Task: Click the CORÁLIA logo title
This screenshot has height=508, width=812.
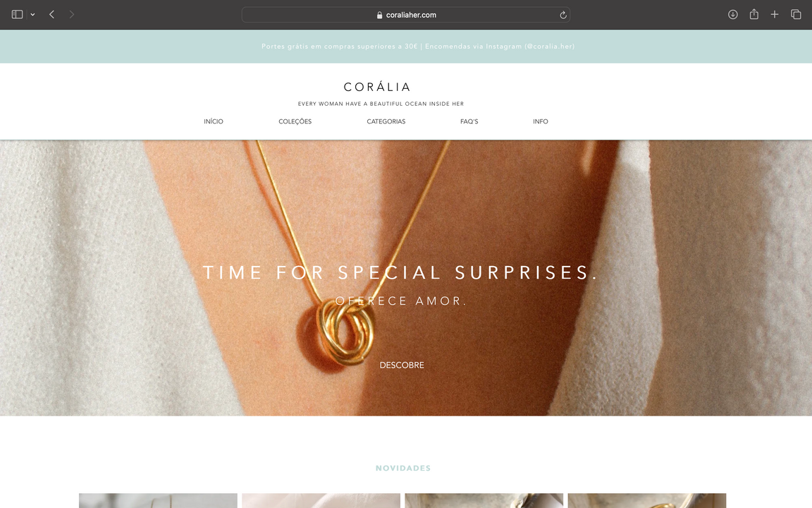Action: point(377,87)
